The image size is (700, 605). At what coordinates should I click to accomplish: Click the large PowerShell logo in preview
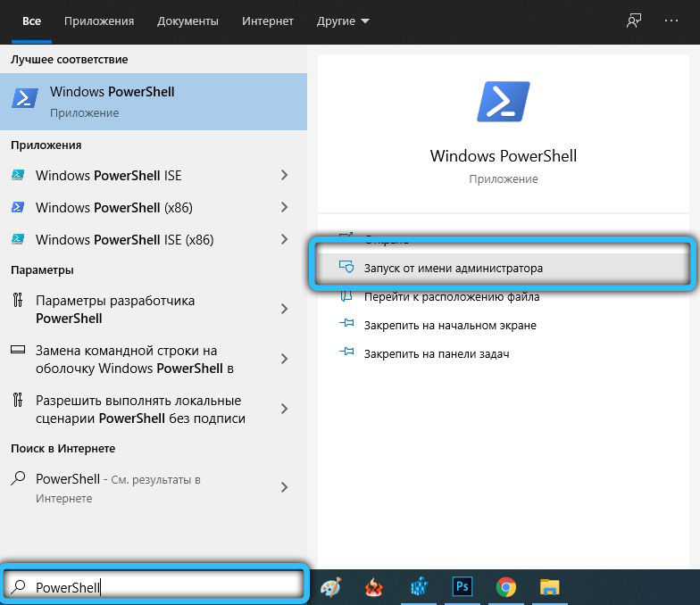tap(504, 102)
